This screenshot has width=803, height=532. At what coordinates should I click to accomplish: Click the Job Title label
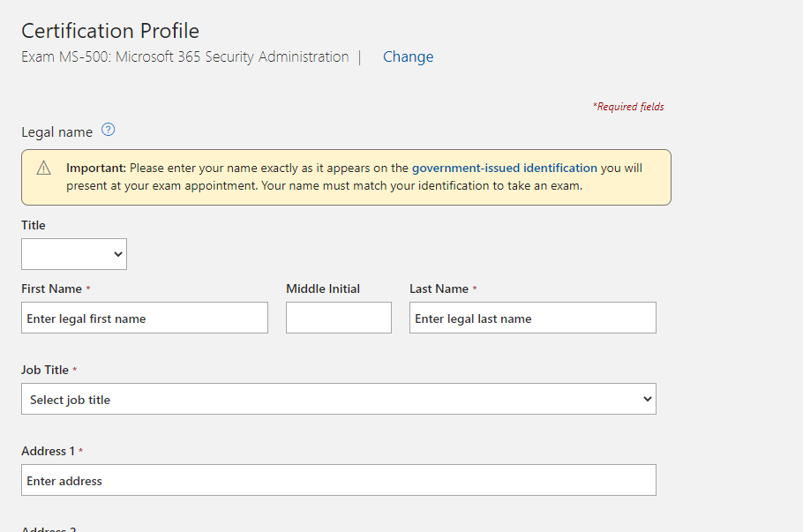pyautogui.click(x=44, y=370)
